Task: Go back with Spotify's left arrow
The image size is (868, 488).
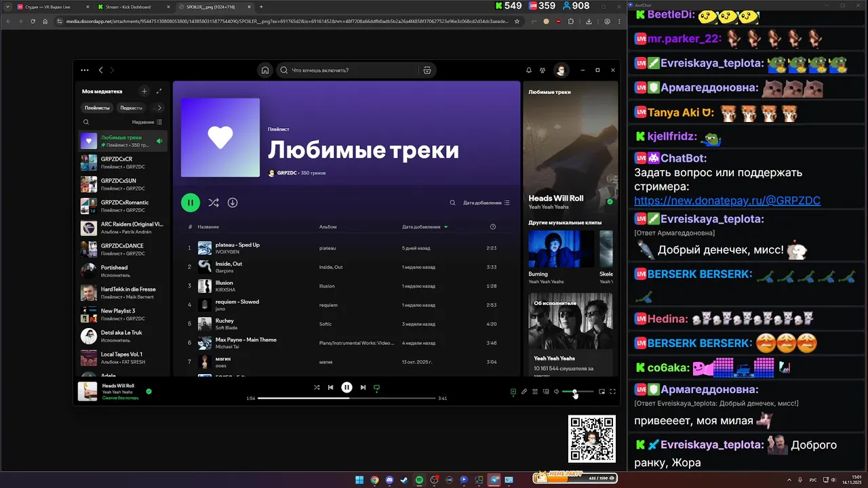Action: click(x=101, y=70)
